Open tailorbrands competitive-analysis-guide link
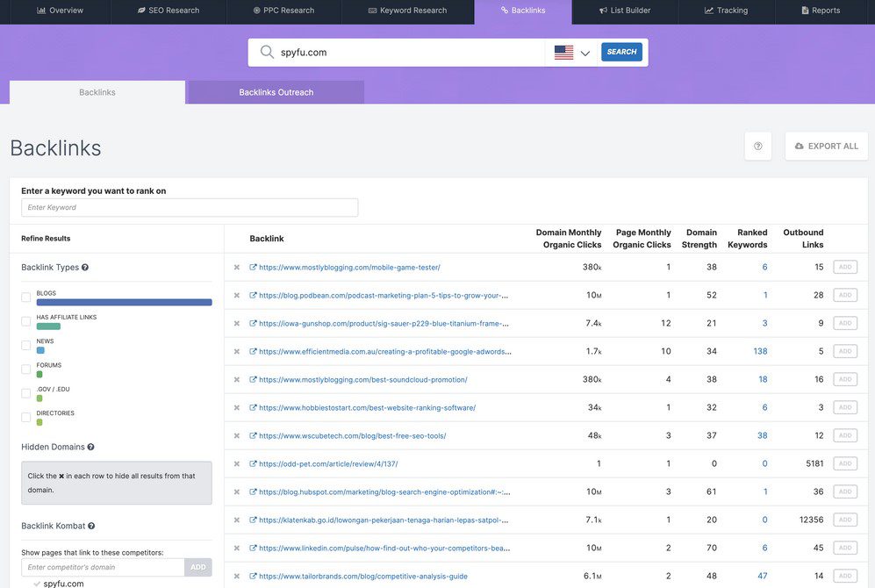Image resolution: width=875 pixels, height=588 pixels. (363, 577)
